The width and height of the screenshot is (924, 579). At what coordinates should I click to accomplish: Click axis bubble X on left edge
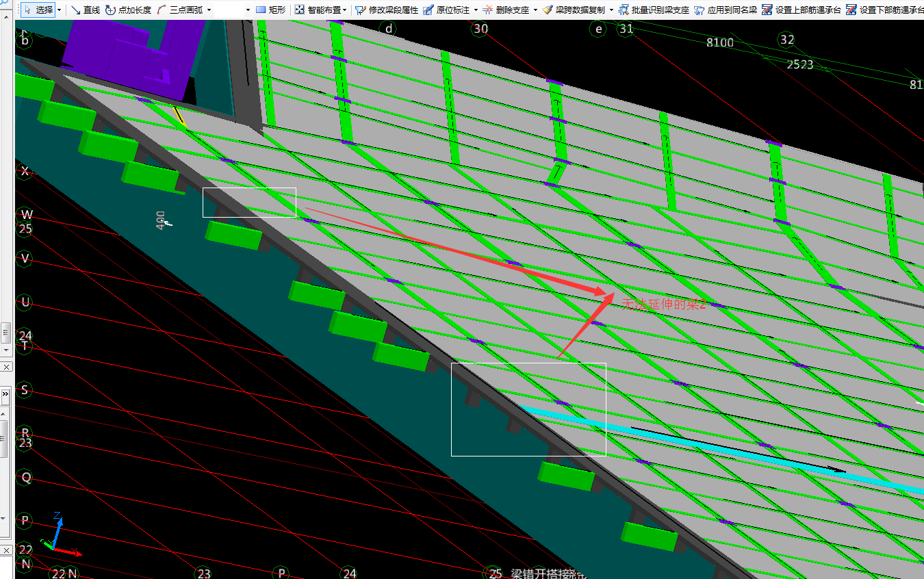coord(25,171)
